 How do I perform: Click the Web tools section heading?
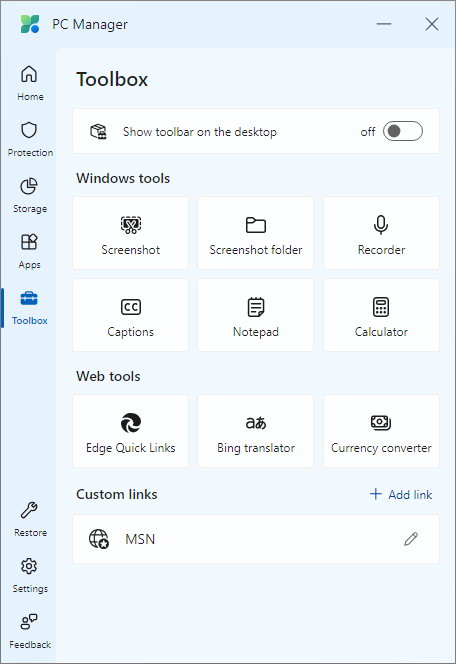(x=108, y=376)
